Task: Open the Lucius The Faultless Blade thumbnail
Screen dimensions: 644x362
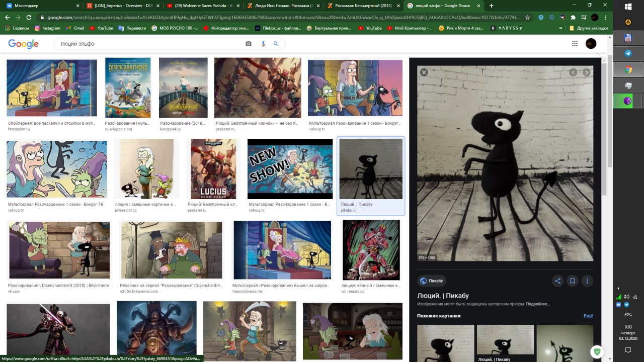Action: (213, 169)
